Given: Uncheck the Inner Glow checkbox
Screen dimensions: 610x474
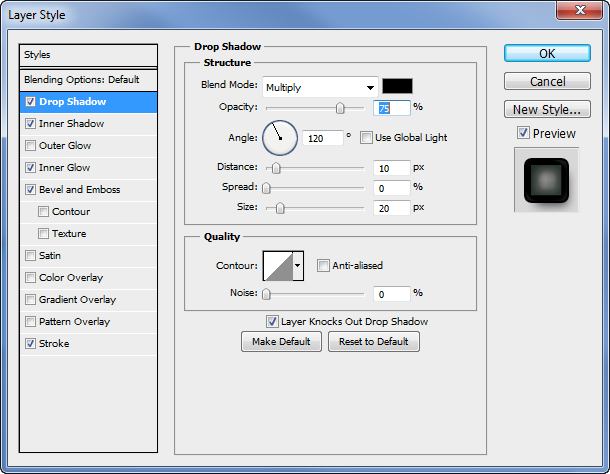Looking at the screenshot, I should click(30, 168).
